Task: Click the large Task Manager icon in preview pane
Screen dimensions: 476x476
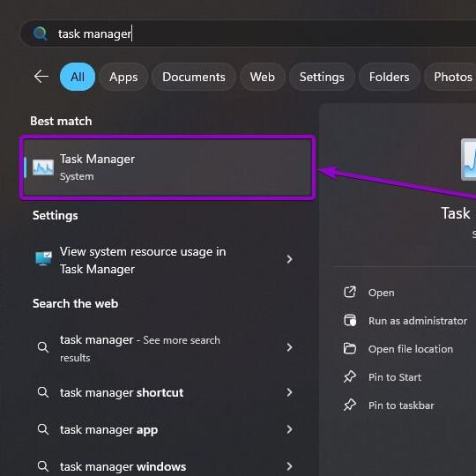Action: point(468,160)
